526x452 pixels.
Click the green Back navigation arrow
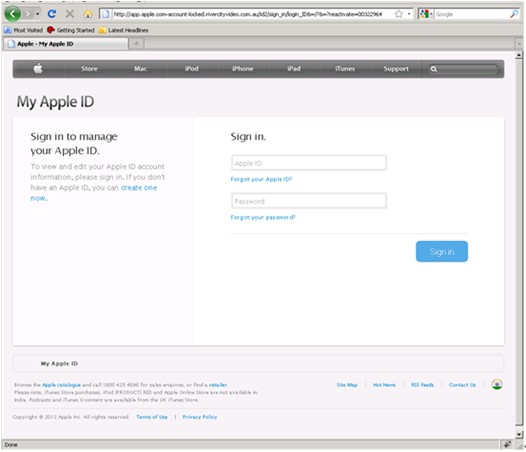(12, 14)
